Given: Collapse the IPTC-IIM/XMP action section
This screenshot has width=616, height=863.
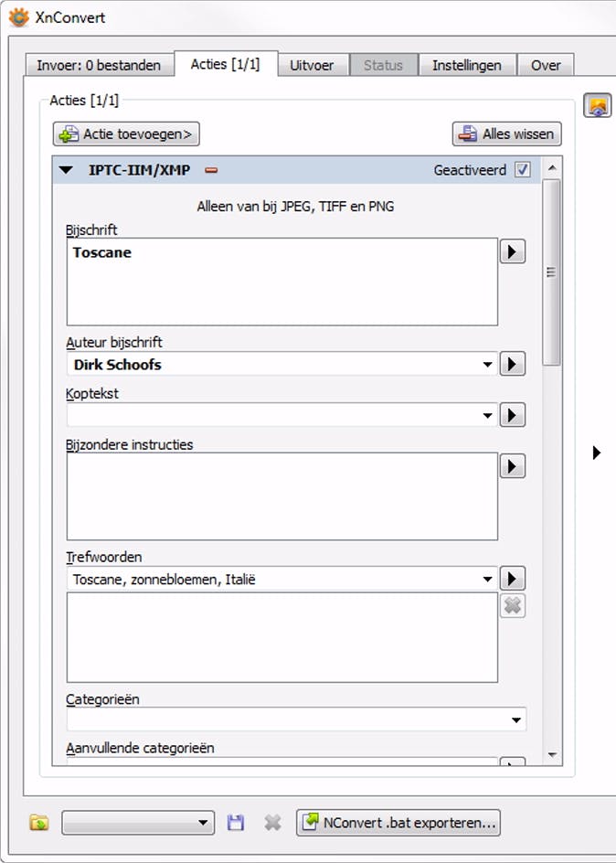Looking at the screenshot, I should [x=66, y=170].
